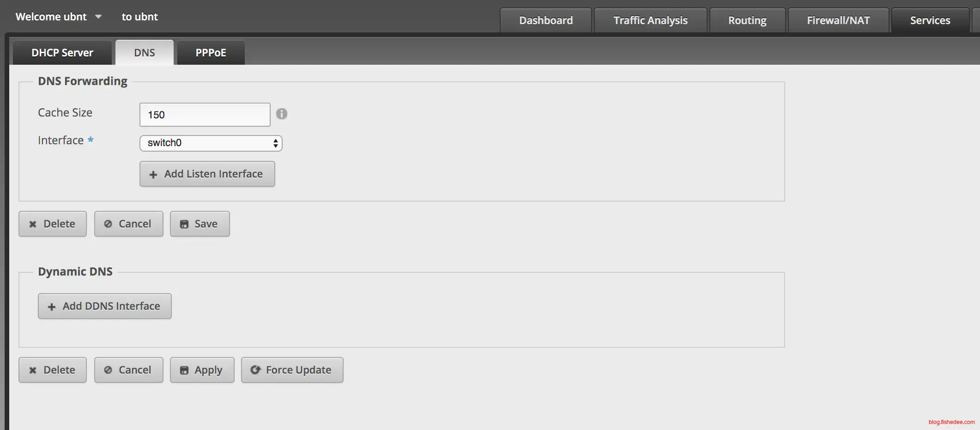Select the DNS tab
Image resolution: width=980 pixels, height=430 pixels.
pyautogui.click(x=145, y=53)
